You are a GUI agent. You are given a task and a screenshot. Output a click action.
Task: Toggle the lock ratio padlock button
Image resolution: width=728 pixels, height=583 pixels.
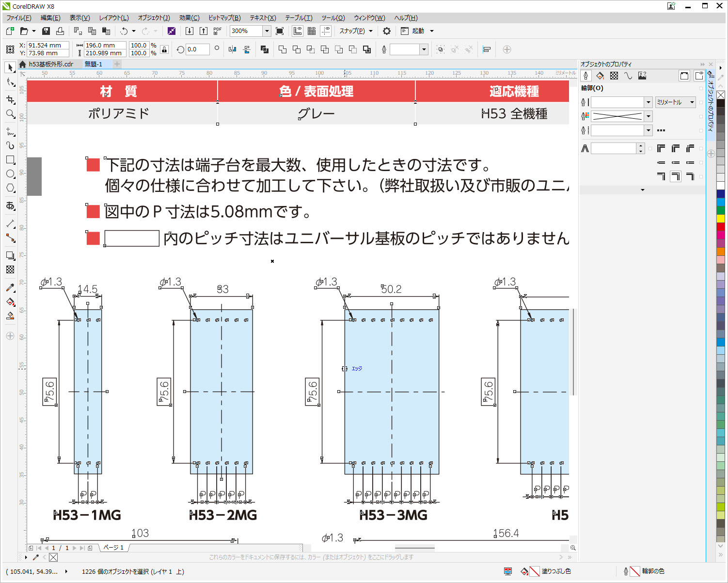[164, 49]
